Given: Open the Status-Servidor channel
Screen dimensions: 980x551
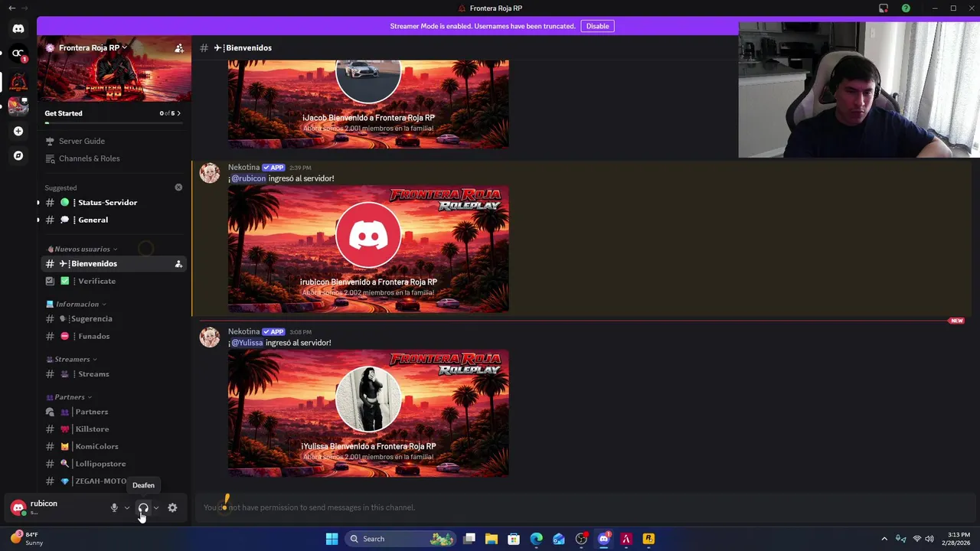Looking at the screenshot, I should tap(113, 203).
